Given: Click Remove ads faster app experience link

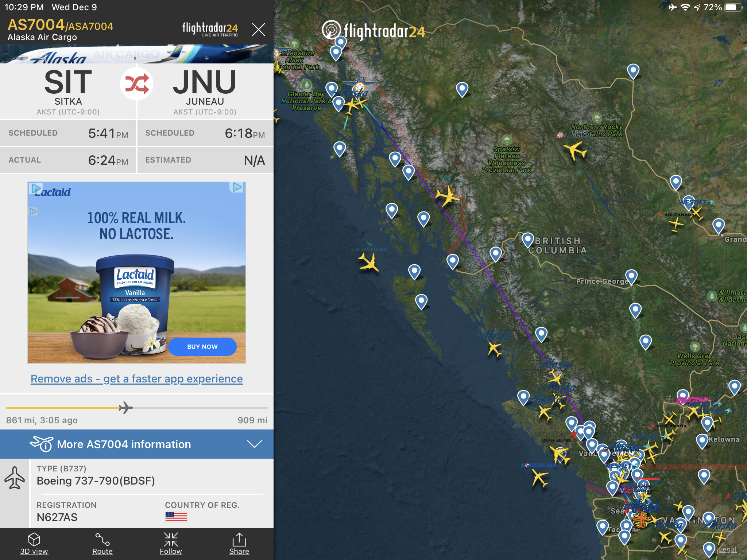Looking at the screenshot, I should coord(137,379).
